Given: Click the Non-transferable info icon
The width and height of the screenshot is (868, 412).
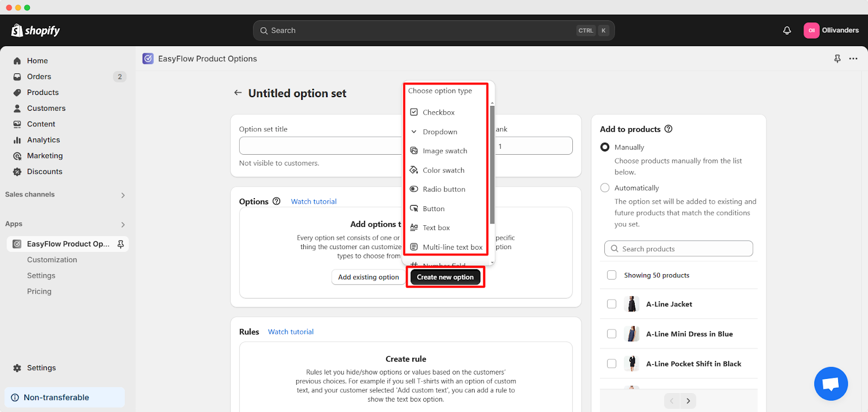Looking at the screenshot, I should pos(15,397).
